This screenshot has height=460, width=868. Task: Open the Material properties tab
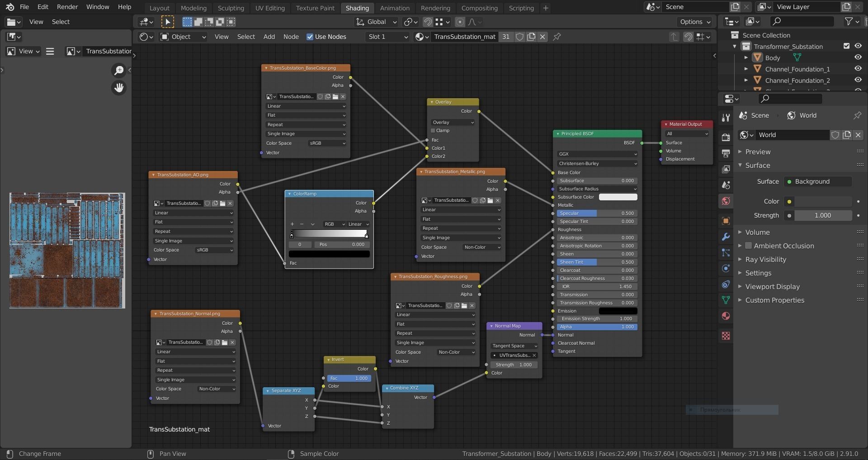[726, 316]
